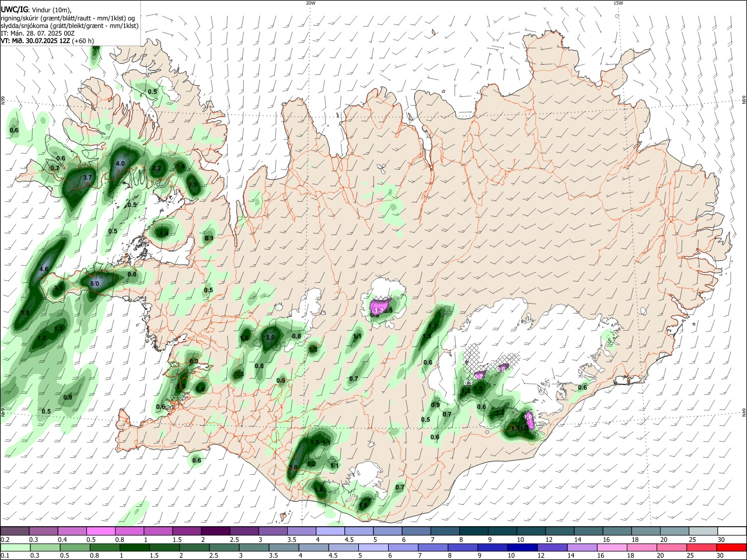This screenshot has height=560, width=747.
Task: Select the deep blue 10–12 bottom-row legend swatch
Action: click(x=522, y=547)
